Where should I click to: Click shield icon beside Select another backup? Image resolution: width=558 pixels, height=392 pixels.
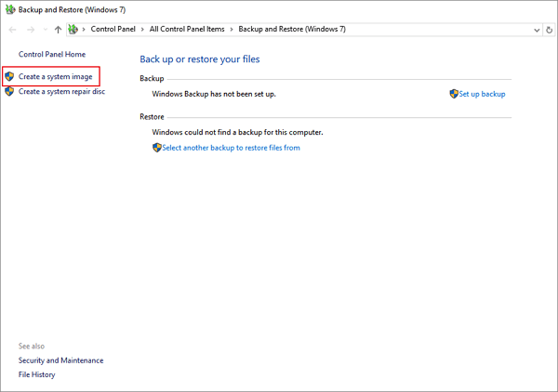(x=156, y=148)
